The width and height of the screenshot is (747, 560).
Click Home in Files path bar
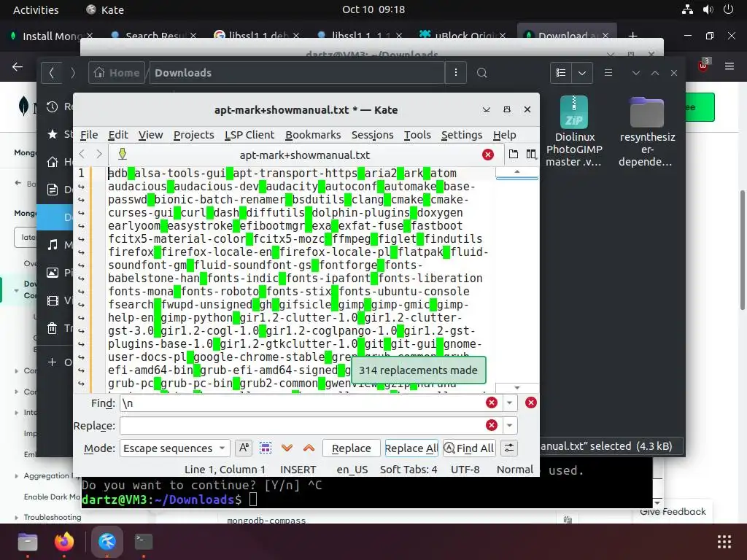click(117, 72)
